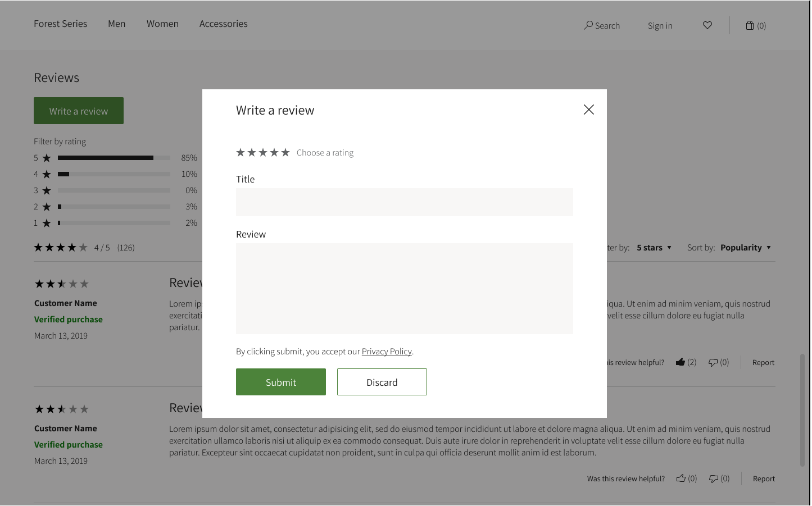
Task: Open the wishlist heart icon
Action: click(707, 25)
